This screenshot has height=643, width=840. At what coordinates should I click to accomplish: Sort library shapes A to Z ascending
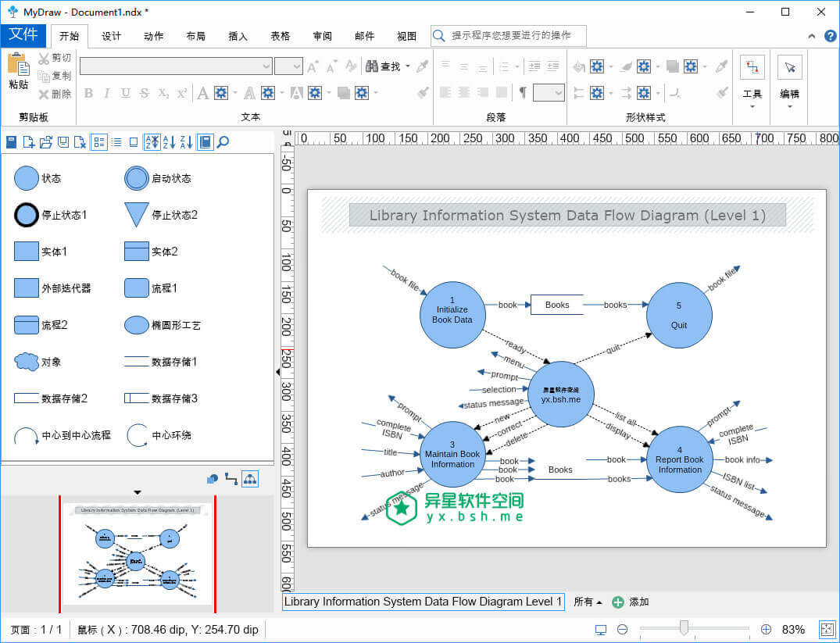pyautogui.click(x=170, y=141)
